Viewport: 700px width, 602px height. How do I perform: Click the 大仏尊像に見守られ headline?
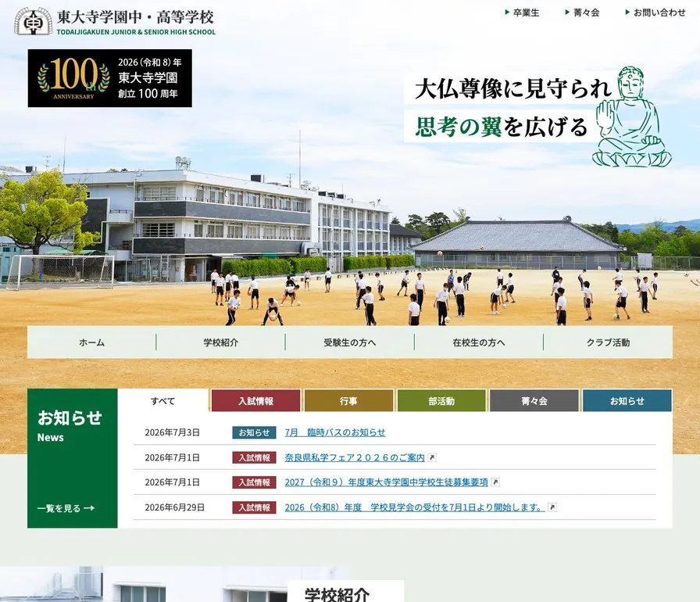click(513, 88)
